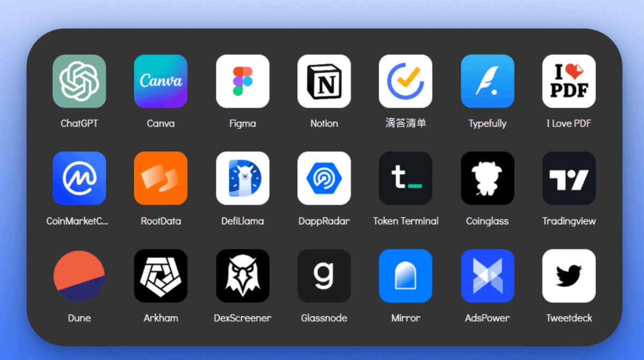Launch the Dune circle icon
The height and width of the screenshot is (360, 644).
tap(79, 276)
